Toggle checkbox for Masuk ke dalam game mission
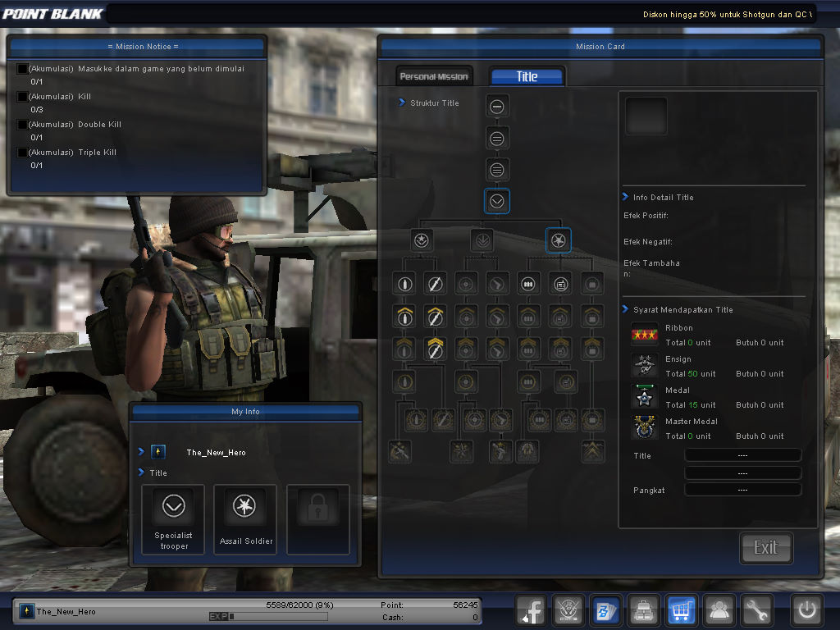Screen dimensions: 840x630 tap(22, 69)
